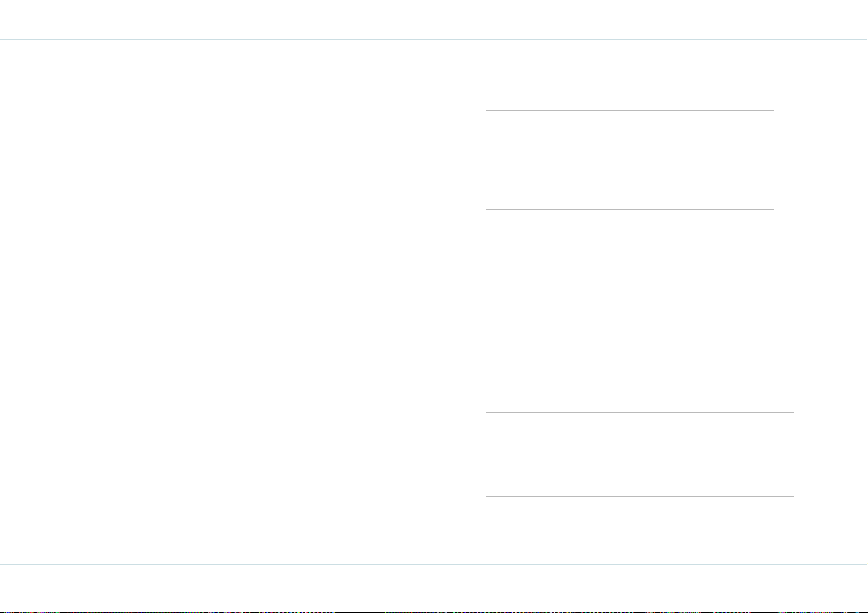The image size is (868, 613).
Task: Click the teal header divider line
Action: [434, 40]
